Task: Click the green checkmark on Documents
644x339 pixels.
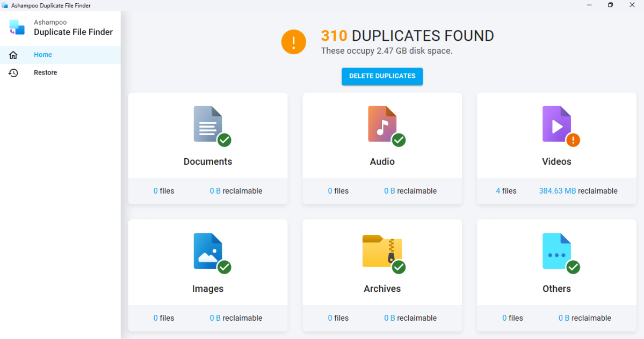Action: [224, 140]
